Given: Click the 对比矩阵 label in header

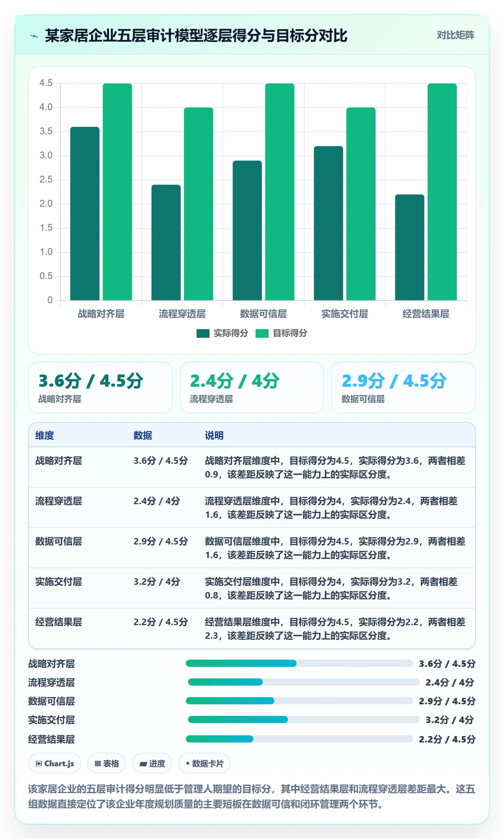Looking at the screenshot, I should click(455, 35).
